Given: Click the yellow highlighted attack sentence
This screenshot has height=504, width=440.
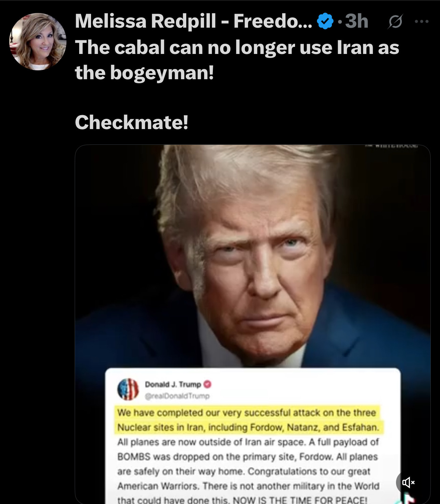Looking at the screenshot, I should (x=249, y=420).
